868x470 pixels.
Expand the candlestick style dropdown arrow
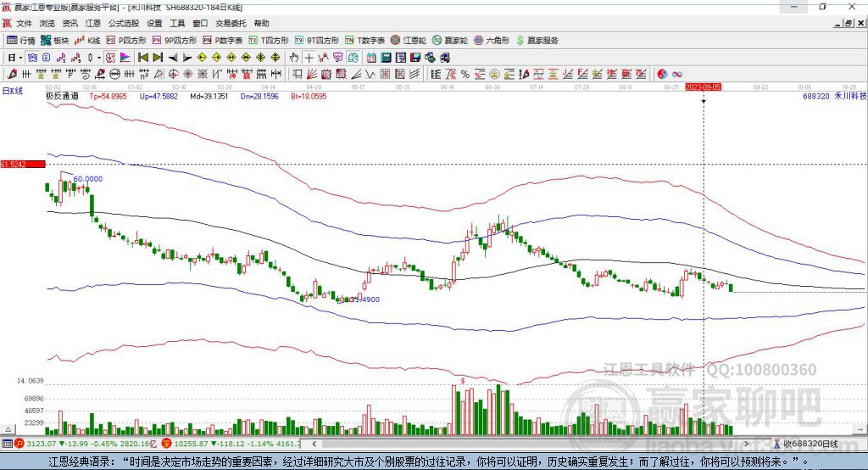coord(99,58)
